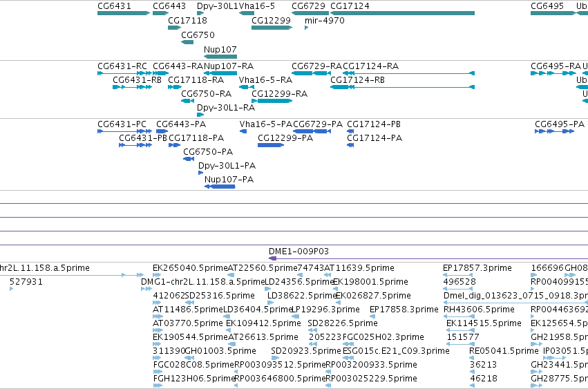This screenshot has height=389, width=588.
Task: Select the EK198001.5prime EST
Action: point(335,289)
